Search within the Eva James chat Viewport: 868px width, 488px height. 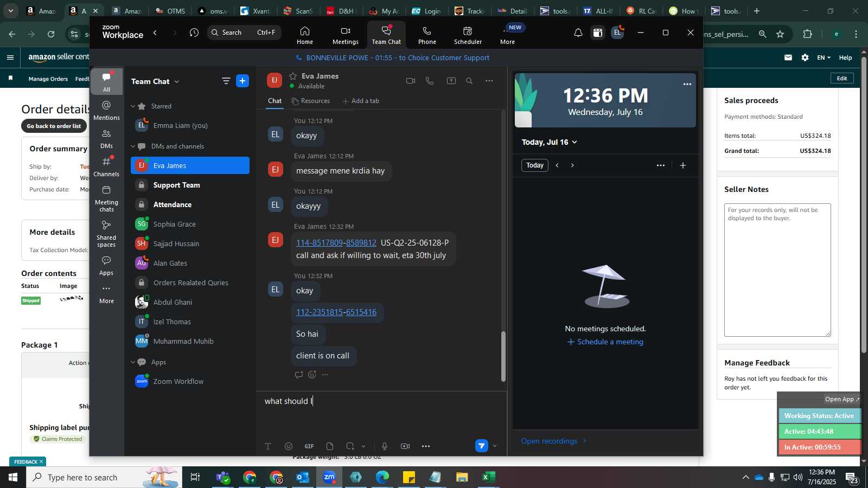469,81
